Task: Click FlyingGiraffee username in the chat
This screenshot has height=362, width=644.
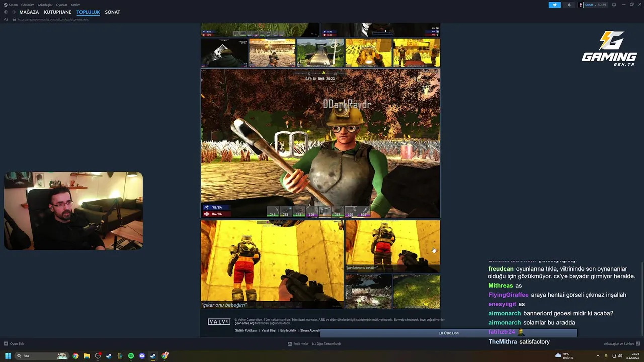Action: coord(508,295)
